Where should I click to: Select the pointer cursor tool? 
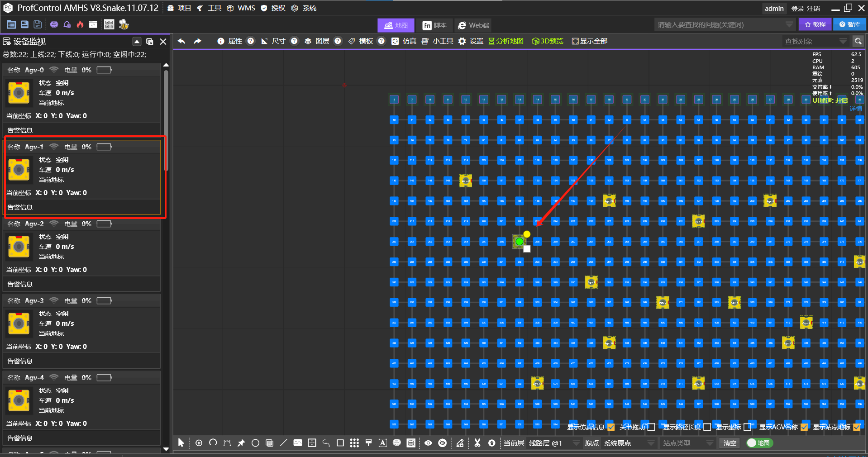(181, 443)
